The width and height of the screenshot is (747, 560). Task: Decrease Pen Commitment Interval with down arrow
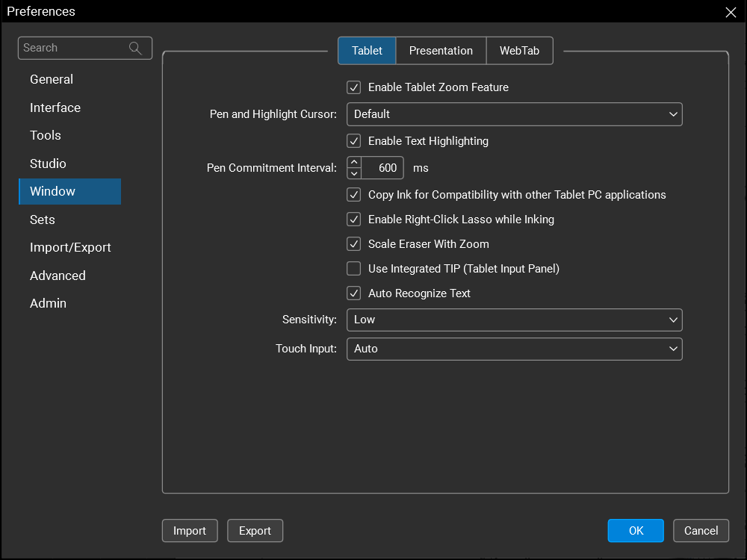pos(355,173)
